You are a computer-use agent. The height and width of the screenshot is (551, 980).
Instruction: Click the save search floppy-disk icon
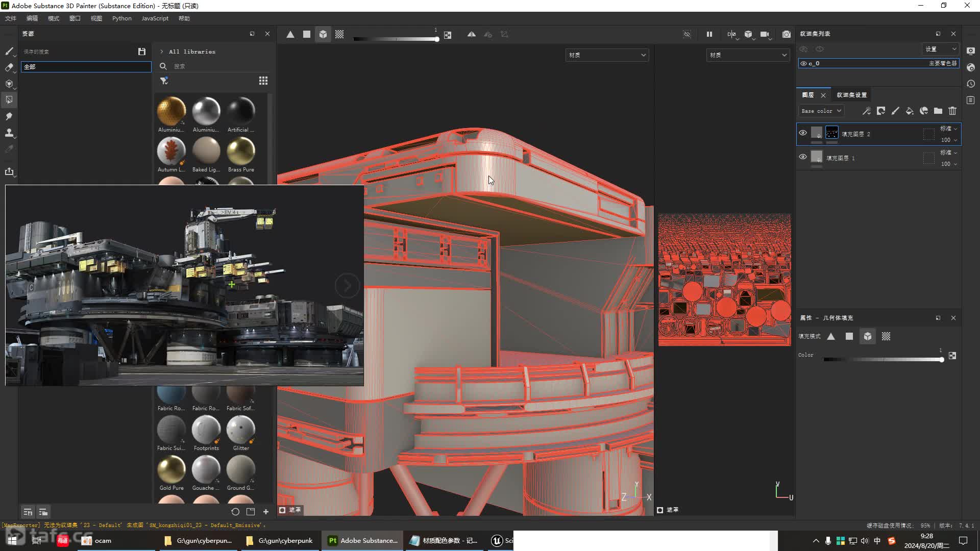click(x=142, y=52)
